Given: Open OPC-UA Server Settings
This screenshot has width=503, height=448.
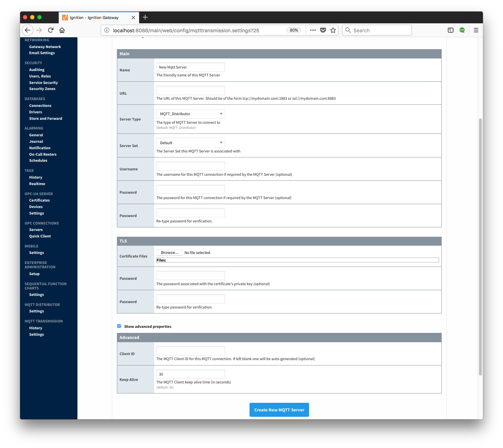Looking at the screenshot, I should [37, 213].
